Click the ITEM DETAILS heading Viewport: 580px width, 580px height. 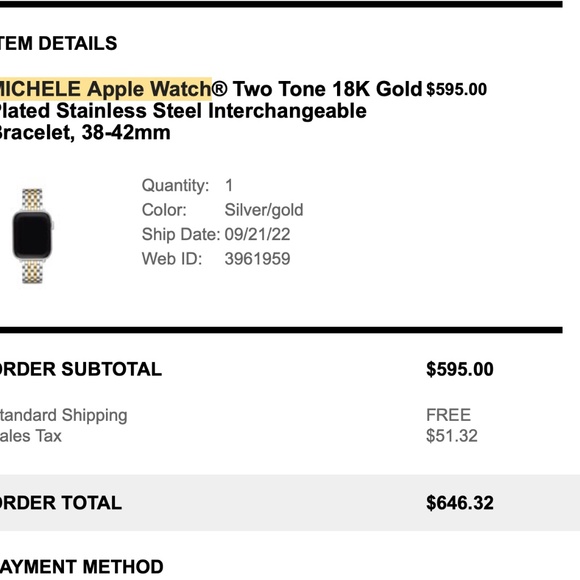point(58,43)
